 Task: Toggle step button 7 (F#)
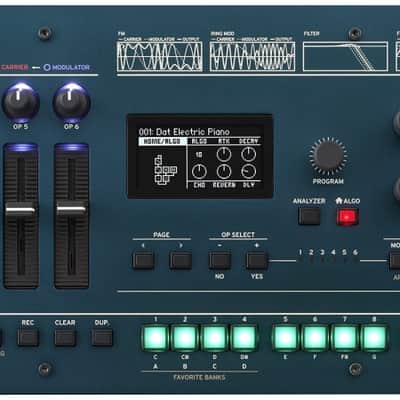(x=344, y=338)
